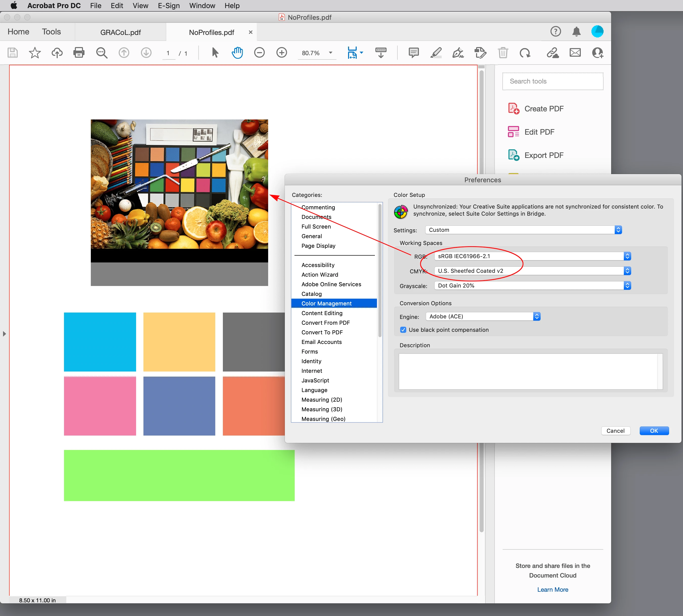Select Content Editing category in list
The image size is (683, 616).
pyautogui.click(x=322, y=313)
